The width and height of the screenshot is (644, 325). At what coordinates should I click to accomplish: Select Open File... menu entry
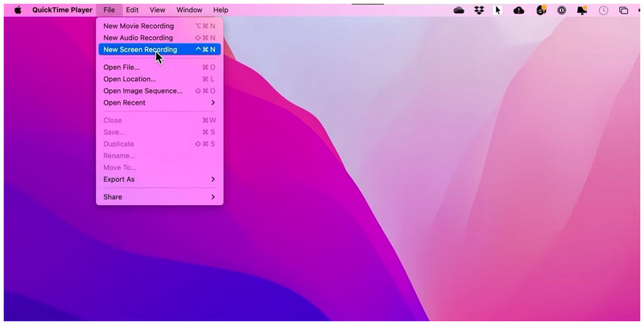(159, 68)
